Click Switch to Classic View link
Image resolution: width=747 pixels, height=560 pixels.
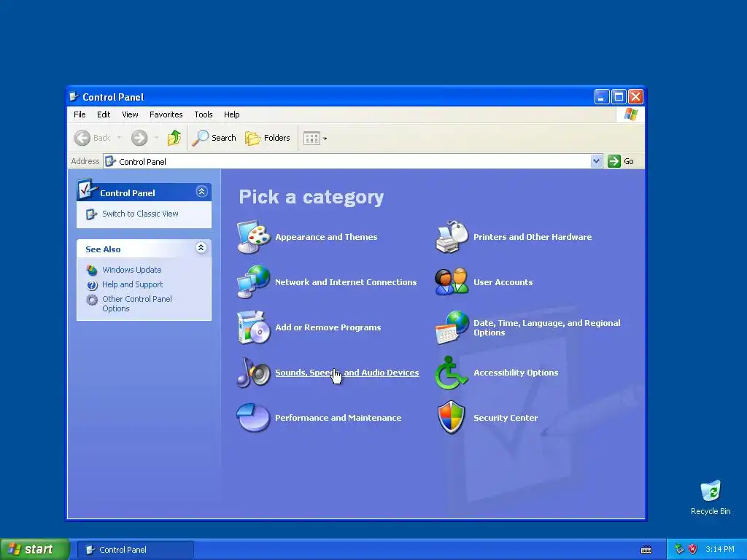click(140, 214)
